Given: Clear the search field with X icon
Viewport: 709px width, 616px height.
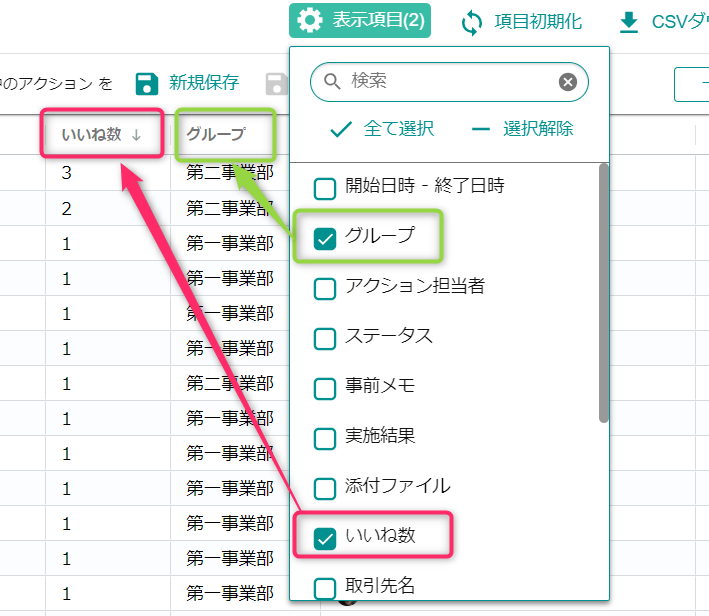Looking at the screenshot, I should pos(567,82).
